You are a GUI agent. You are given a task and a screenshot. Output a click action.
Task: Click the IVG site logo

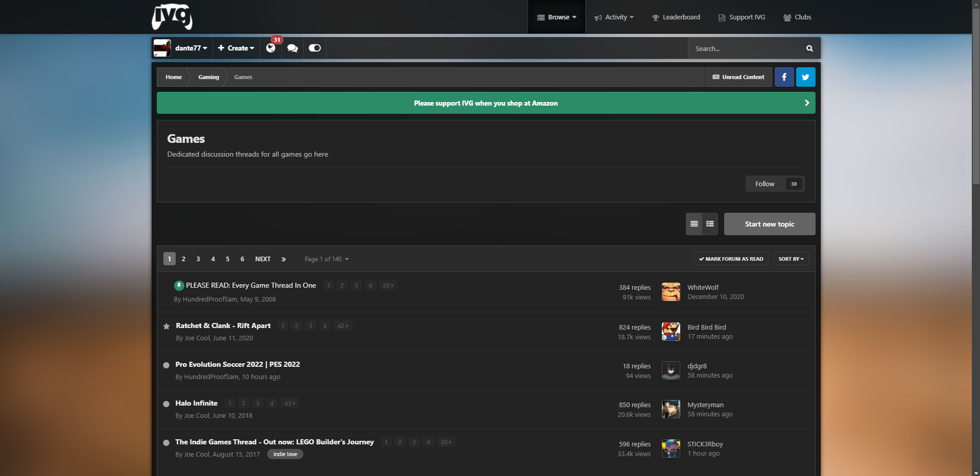172,16
